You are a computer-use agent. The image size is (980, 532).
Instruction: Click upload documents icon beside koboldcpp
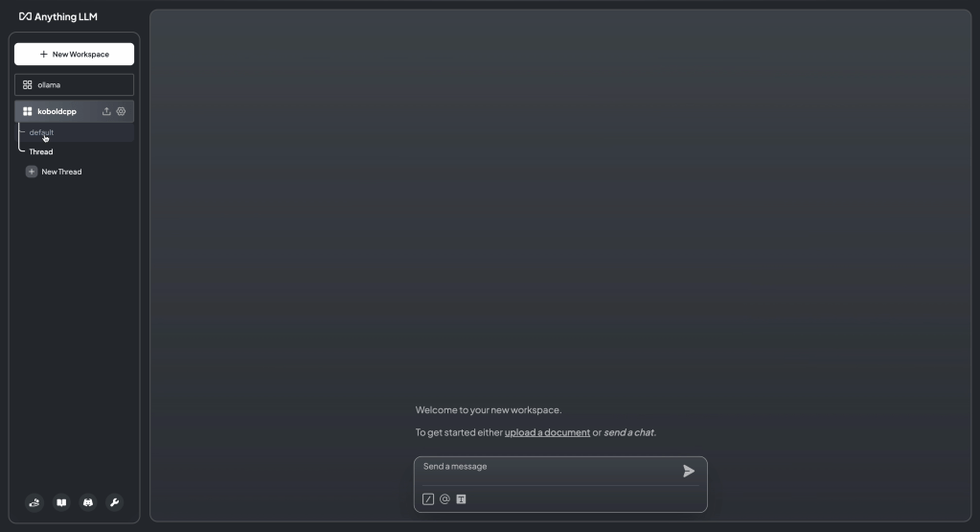(106, 111)
